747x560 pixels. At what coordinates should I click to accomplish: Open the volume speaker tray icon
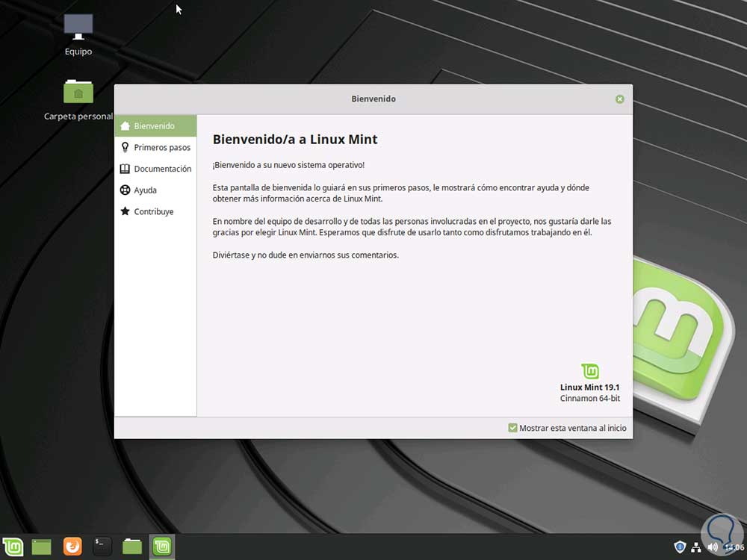click(x=713, y=547)
